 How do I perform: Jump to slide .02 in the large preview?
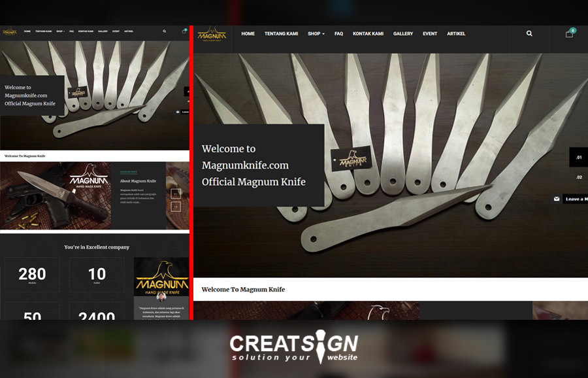(x=579, y=177)
